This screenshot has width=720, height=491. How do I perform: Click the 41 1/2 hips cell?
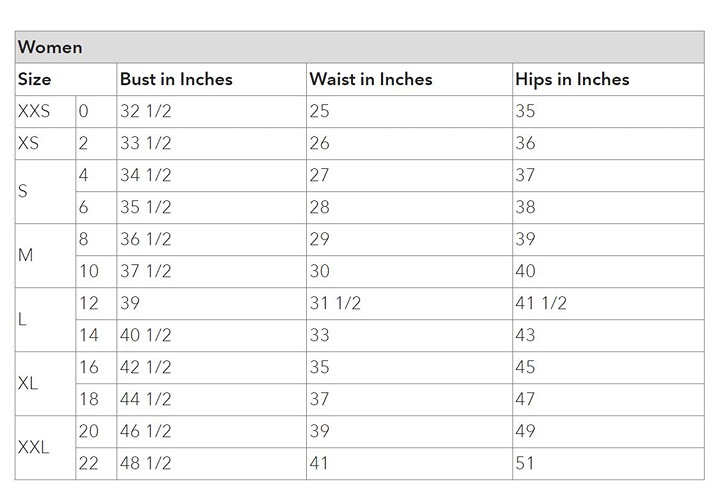(608, 304)
